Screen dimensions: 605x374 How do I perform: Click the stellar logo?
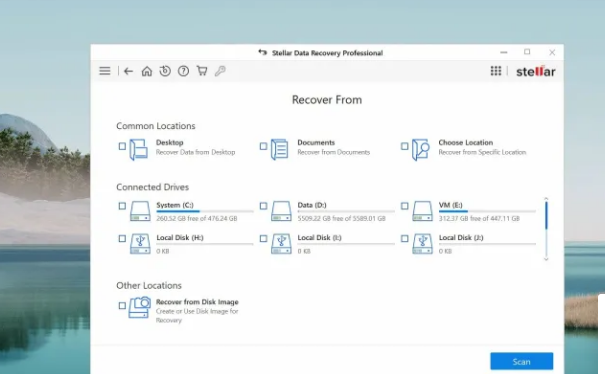(x=536, y=71)
